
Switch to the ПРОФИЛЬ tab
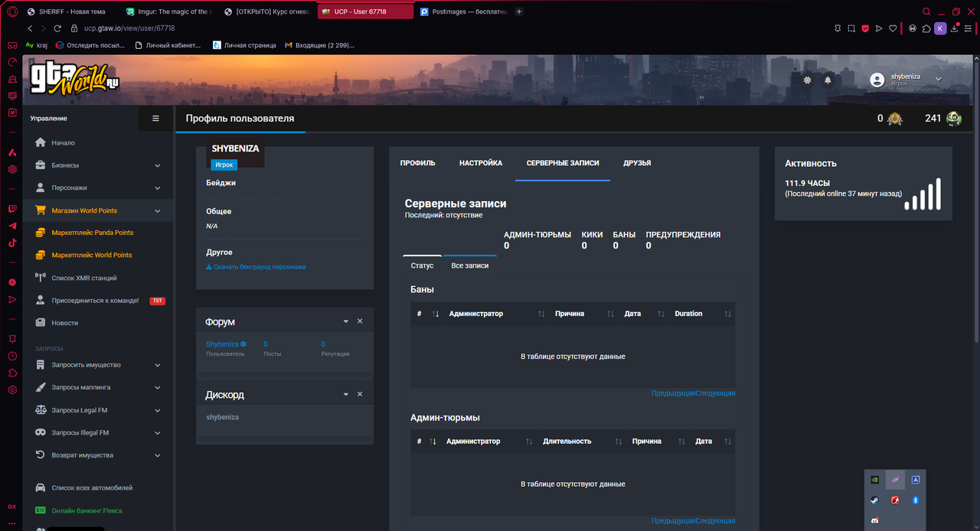418,163
